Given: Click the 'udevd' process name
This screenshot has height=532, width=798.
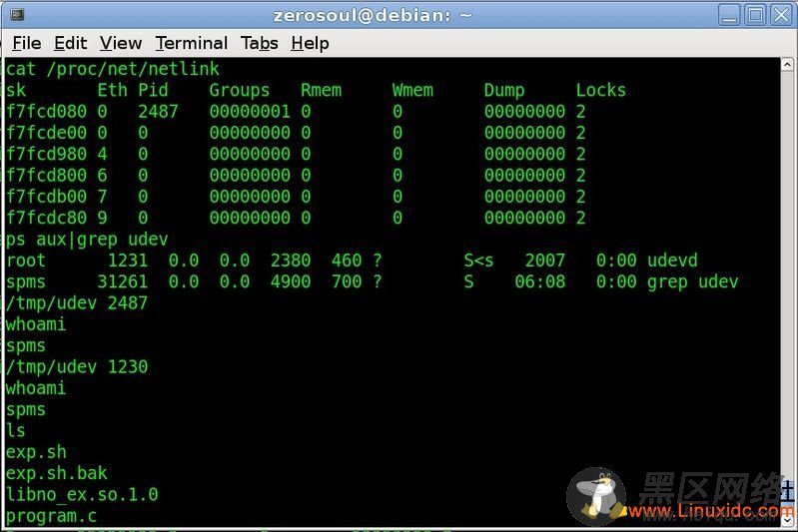Looking at the screenshot, I should pyautogui.click(x=672, y=261).
